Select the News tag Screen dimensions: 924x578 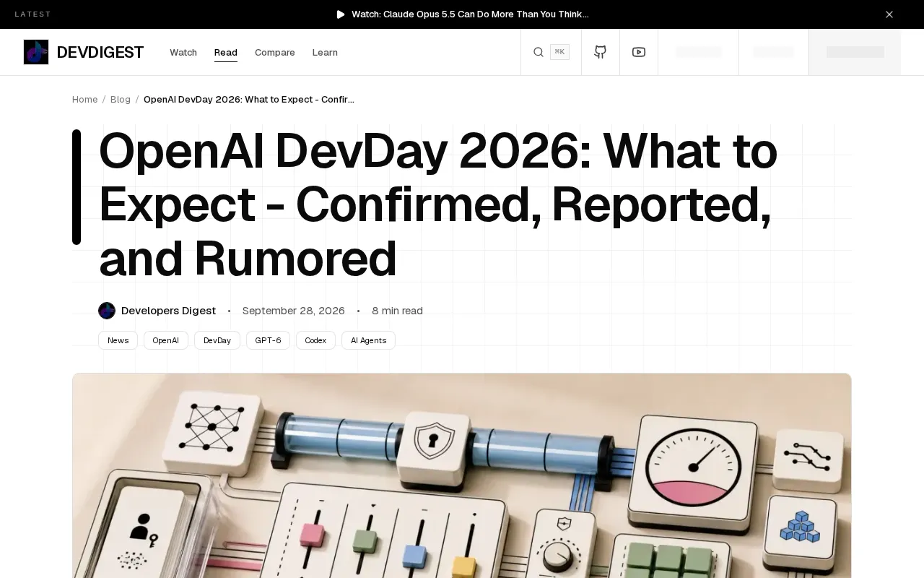(118, 340)
